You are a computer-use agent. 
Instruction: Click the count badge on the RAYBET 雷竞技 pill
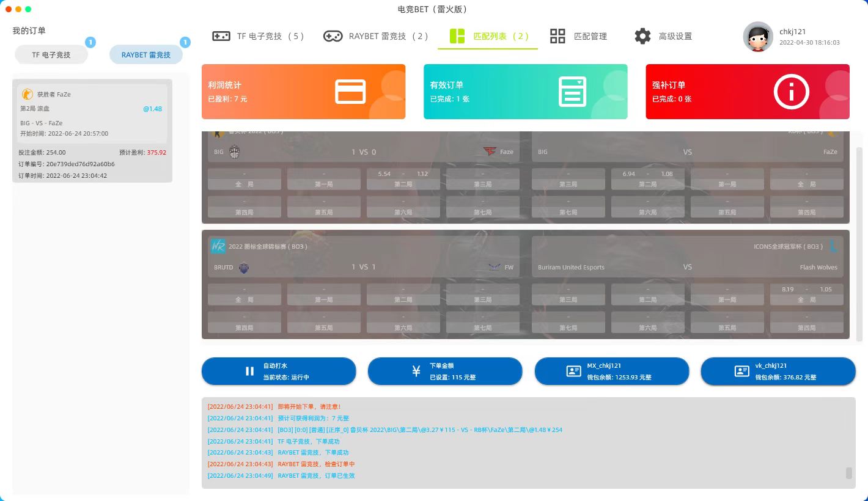click(x=185, y=42)
